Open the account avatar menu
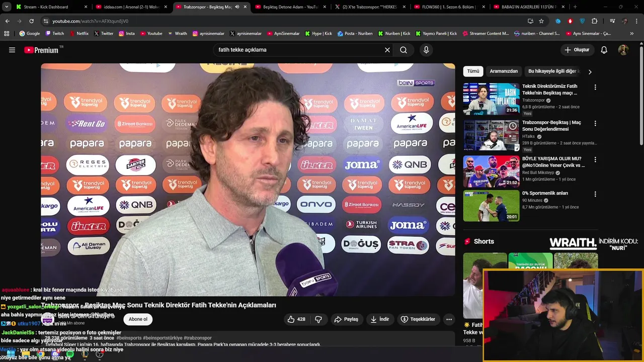This screenshot has height=362, width=644. 623,50
